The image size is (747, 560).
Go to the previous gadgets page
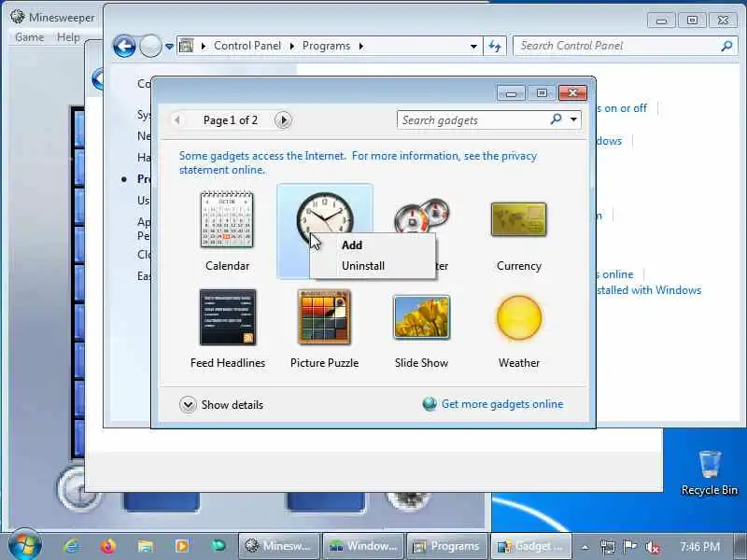click(x=177, y=120)
